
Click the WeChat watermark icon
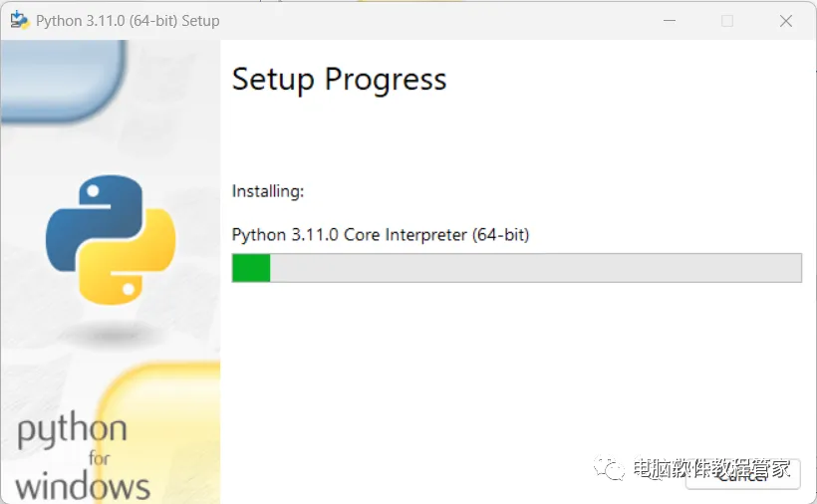pyautogui.click(x=610, y=469)
